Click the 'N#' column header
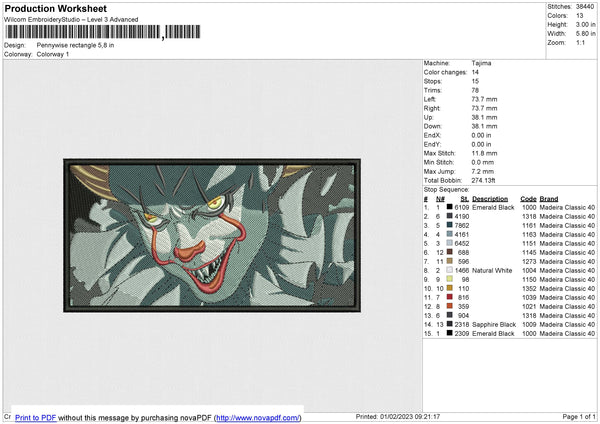 (440, 199)
